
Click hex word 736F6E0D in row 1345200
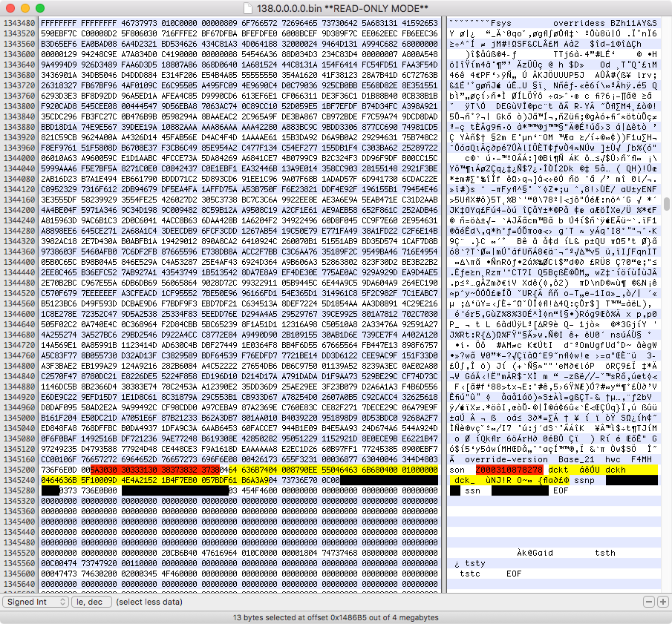[x=59, y=470]
